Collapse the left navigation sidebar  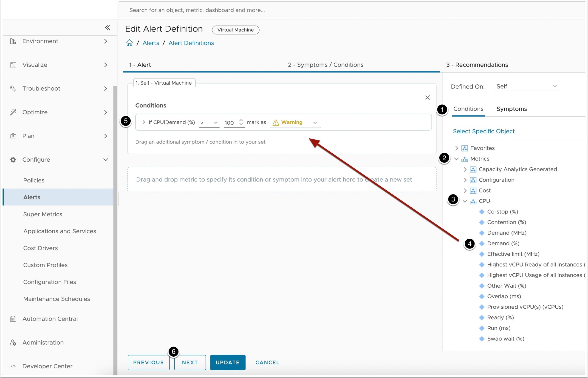[107, 28]
